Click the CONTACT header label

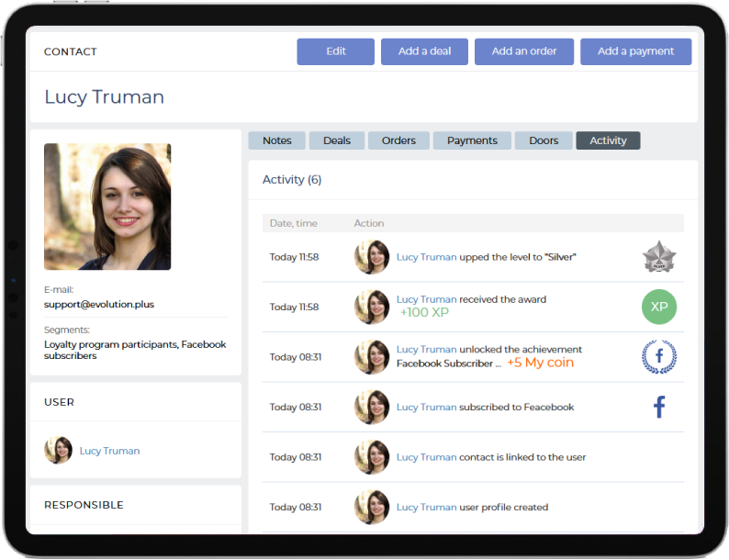click(x=71, y=51)
